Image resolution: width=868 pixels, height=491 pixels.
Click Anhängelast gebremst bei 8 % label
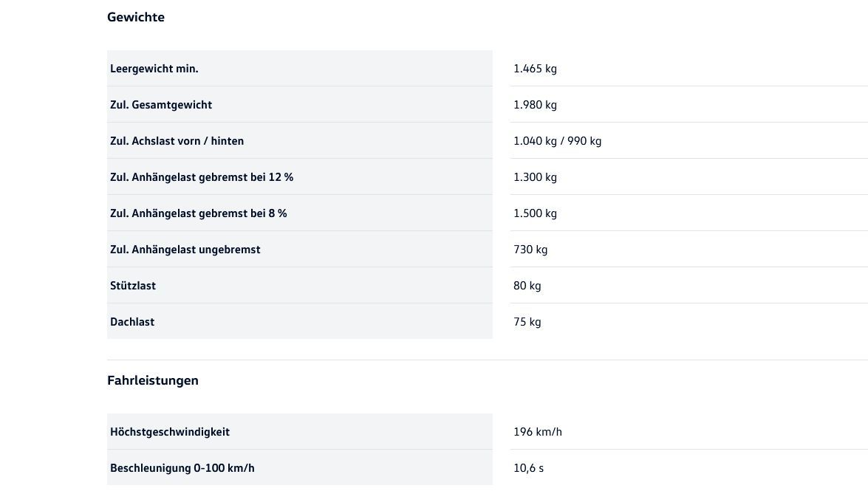198,213
